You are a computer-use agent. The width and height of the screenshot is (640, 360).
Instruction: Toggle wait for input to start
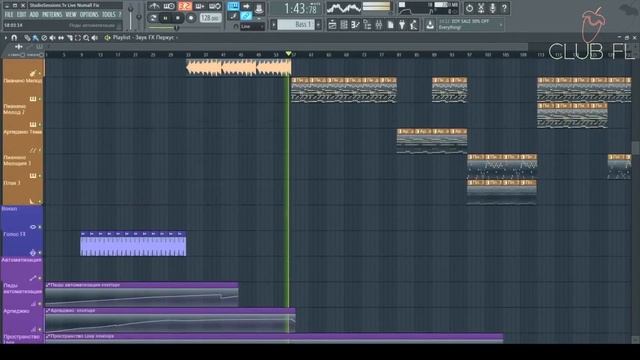[169, 6]
